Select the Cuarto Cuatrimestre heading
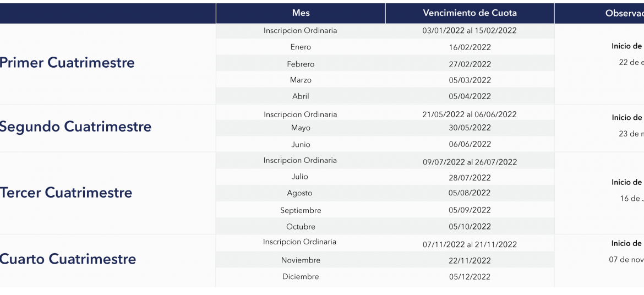 (x=68, y=259)
